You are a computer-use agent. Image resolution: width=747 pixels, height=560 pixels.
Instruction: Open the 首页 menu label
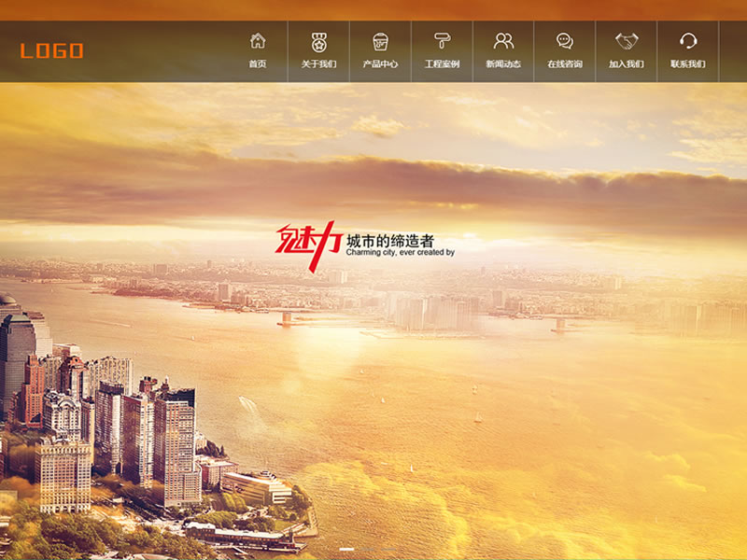click(x=258, y=63)
